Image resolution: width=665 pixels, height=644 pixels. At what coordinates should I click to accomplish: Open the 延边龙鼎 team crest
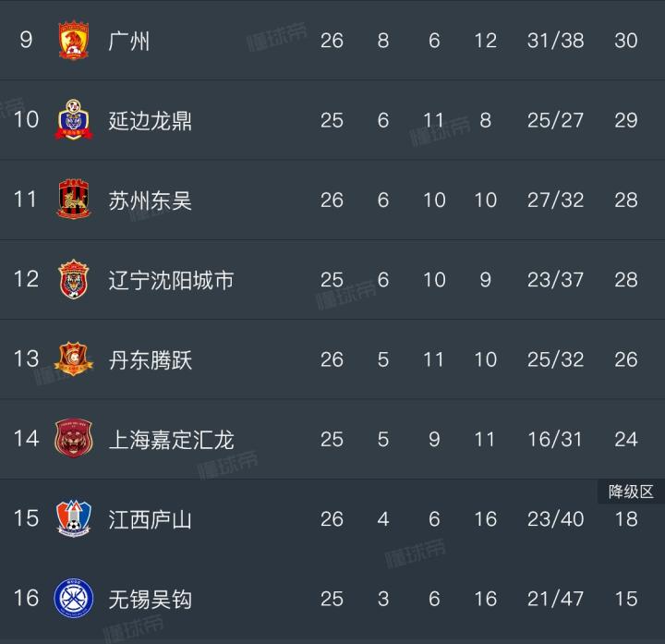pyautogui.click(x=74, y=120)
